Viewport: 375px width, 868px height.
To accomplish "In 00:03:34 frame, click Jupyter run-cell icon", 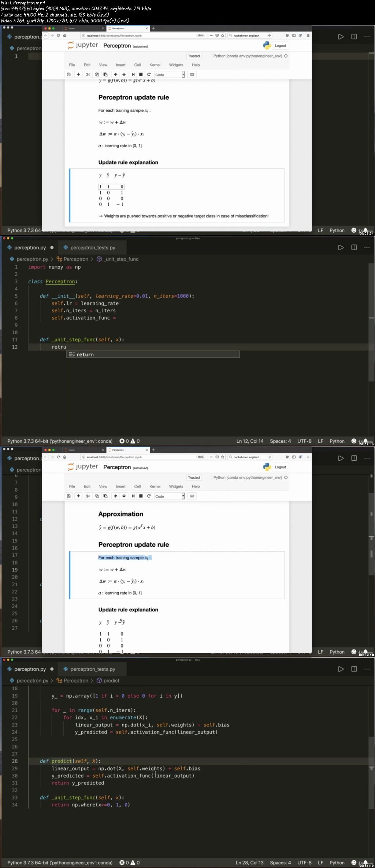I will pos(133,74).
